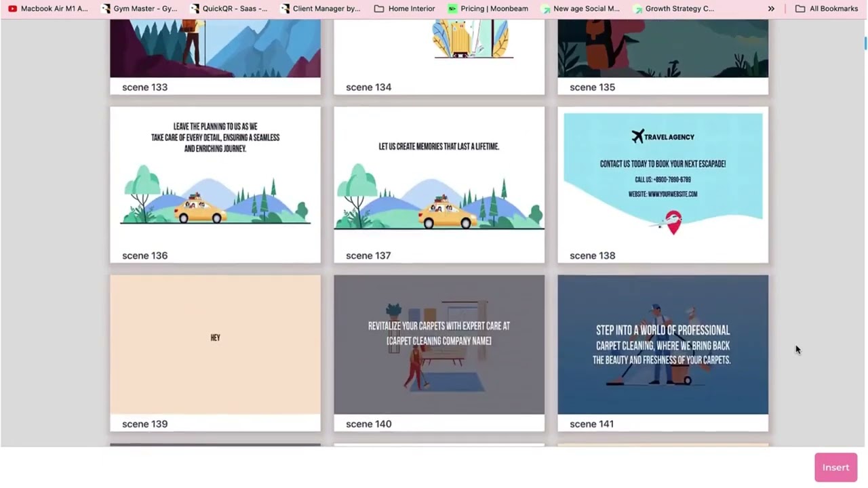Image resolution: width=868 pixels, height=488 pixels.
Task: Select the scene 133 hiker thumbnail
Action: [x=215, y=48]
